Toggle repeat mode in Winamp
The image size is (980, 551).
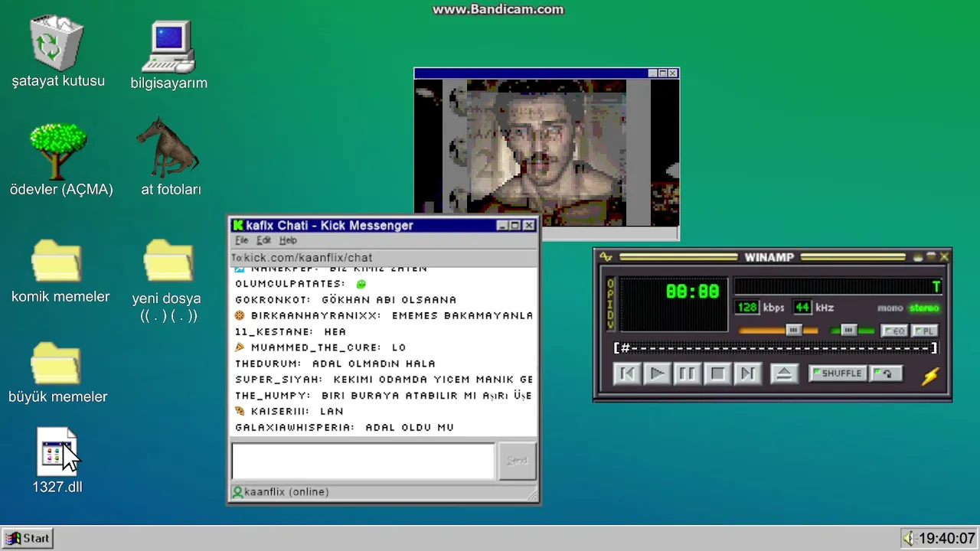click(x=887, y=373)
